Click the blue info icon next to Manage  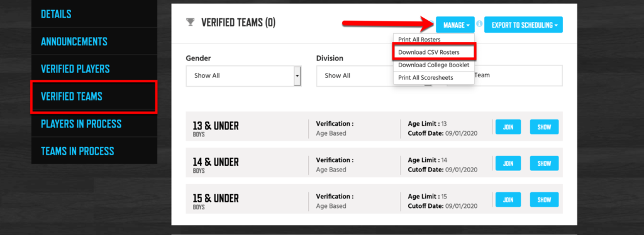(479, 25)
